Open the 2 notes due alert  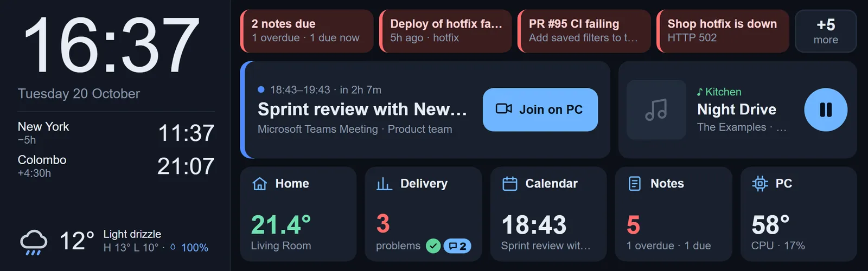coord(307,31)
